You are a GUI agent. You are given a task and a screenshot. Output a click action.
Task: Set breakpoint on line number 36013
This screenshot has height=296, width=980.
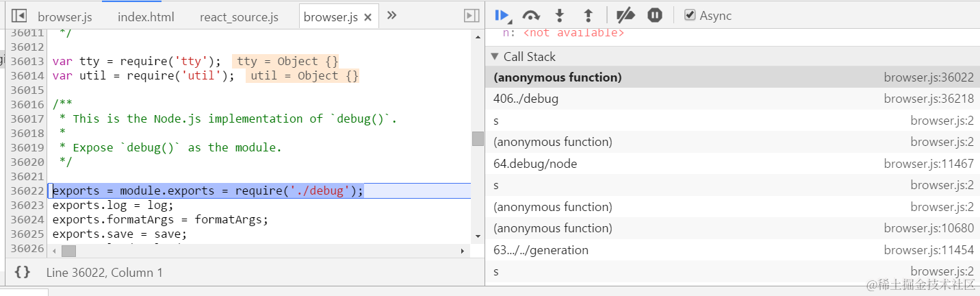coord(27,61)
